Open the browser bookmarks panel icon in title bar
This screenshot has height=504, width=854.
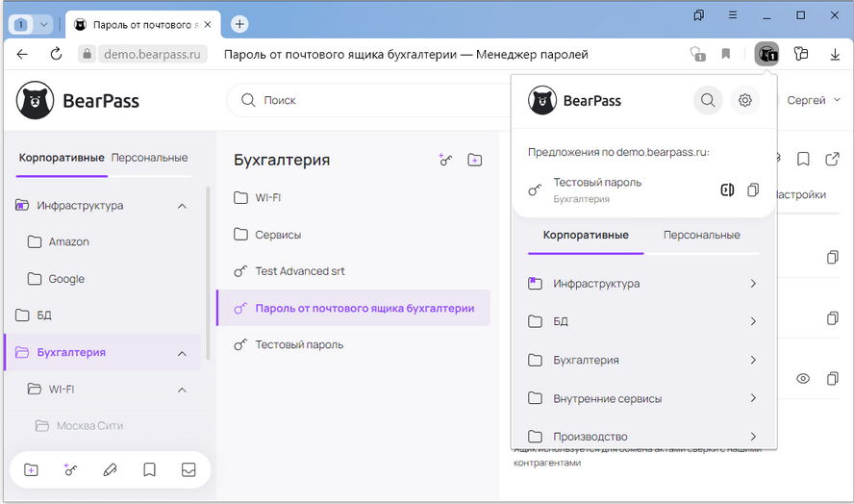click(x=699, y=15)
